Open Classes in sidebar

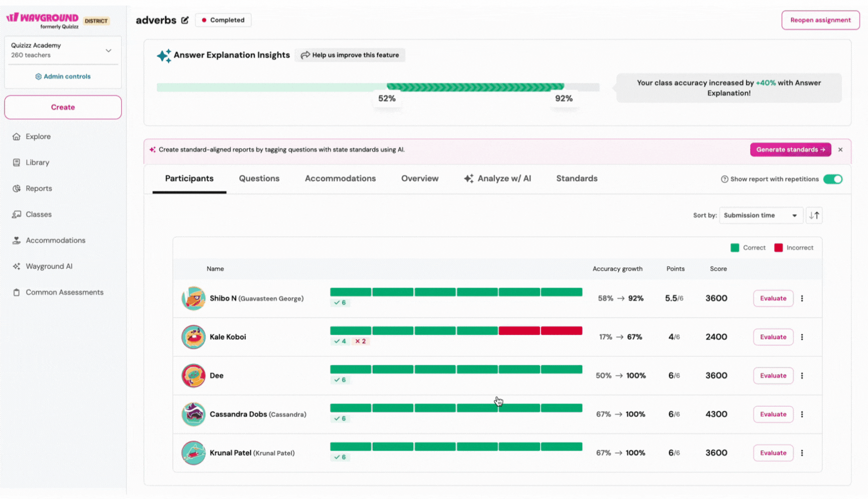[39, 214]
